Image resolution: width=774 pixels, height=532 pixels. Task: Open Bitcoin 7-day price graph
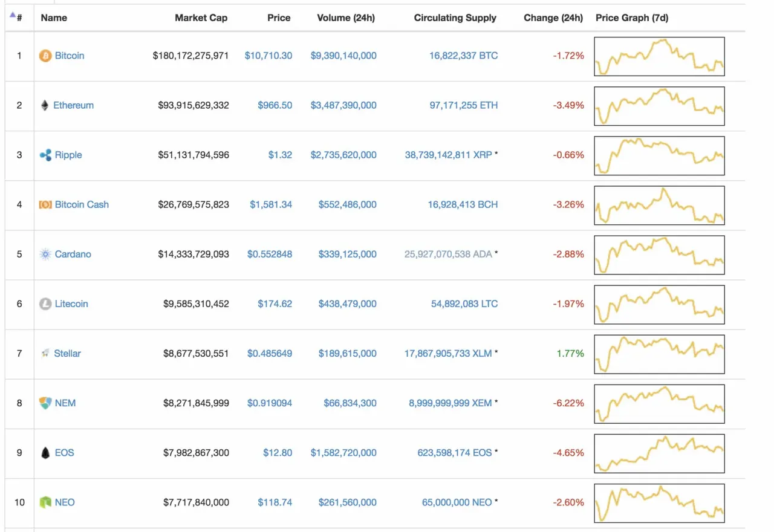click(x=659, y=57)
